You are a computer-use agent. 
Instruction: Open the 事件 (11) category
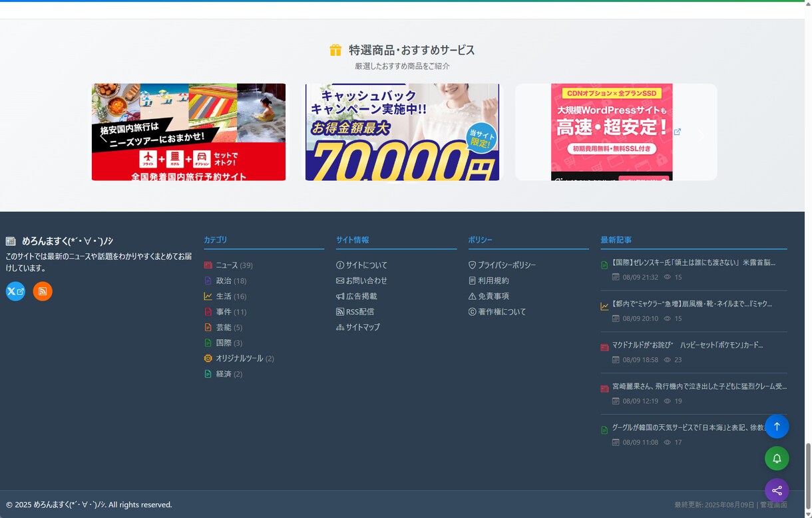tap(225, 312)
